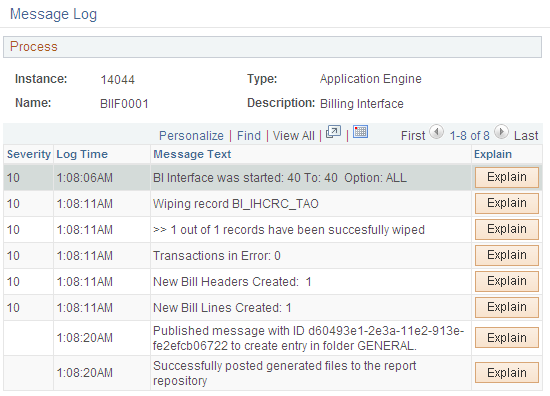Select 'Successfully posted generated files' text
Image resolution: width=550 pixels, height=396 pixels.
click(284, 373)
